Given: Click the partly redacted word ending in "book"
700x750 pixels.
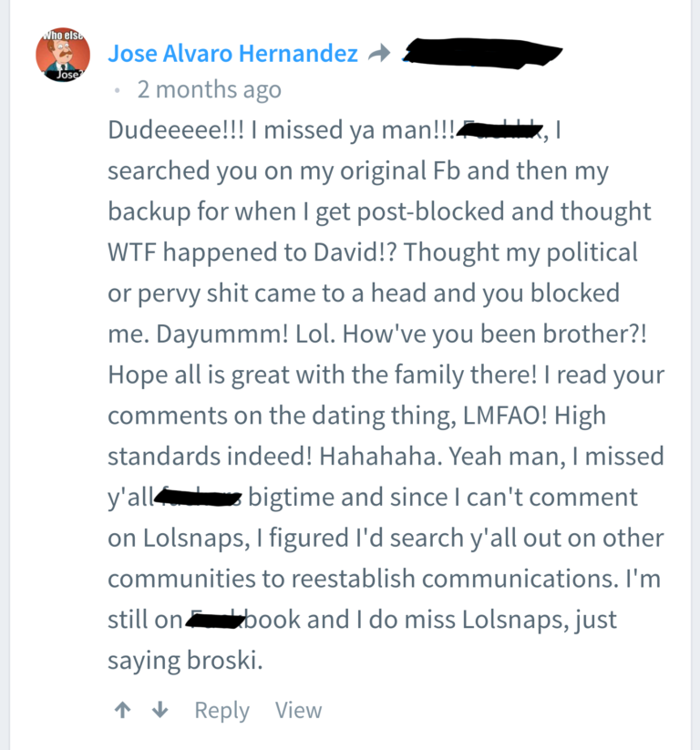Looking at the screenshot, I should point(243,620).
